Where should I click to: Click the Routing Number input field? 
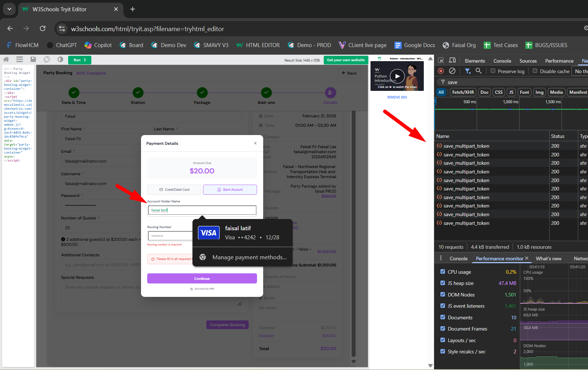170,236
